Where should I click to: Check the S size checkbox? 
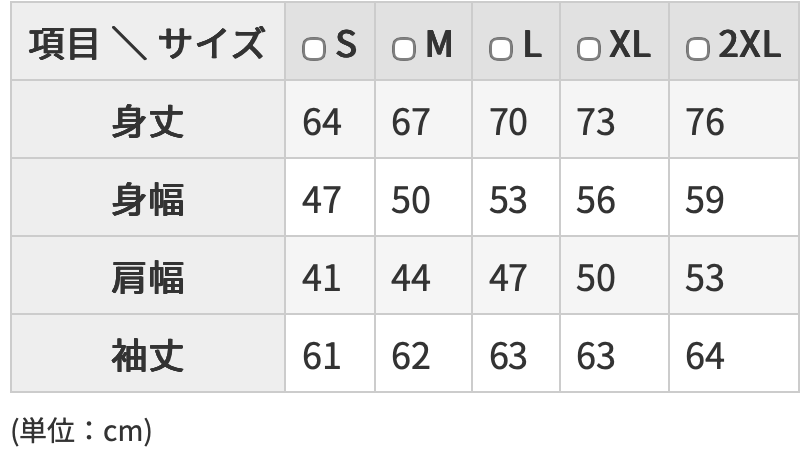point(314,49)
